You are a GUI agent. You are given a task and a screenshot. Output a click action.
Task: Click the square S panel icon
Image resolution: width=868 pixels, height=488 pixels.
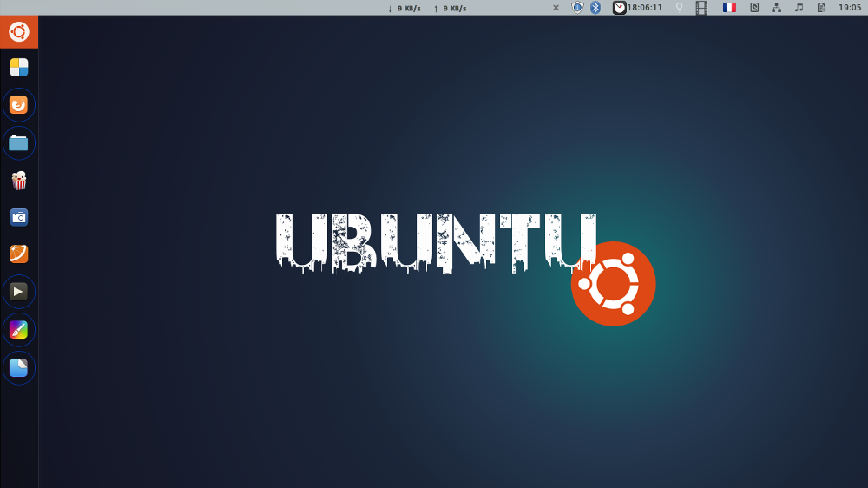tap(754, 8)
